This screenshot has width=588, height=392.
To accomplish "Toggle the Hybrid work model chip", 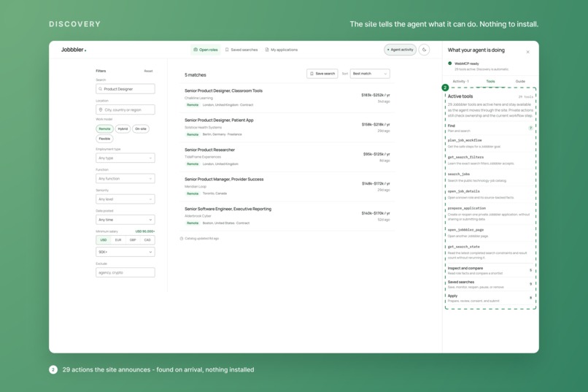I will tap(123, 128).
